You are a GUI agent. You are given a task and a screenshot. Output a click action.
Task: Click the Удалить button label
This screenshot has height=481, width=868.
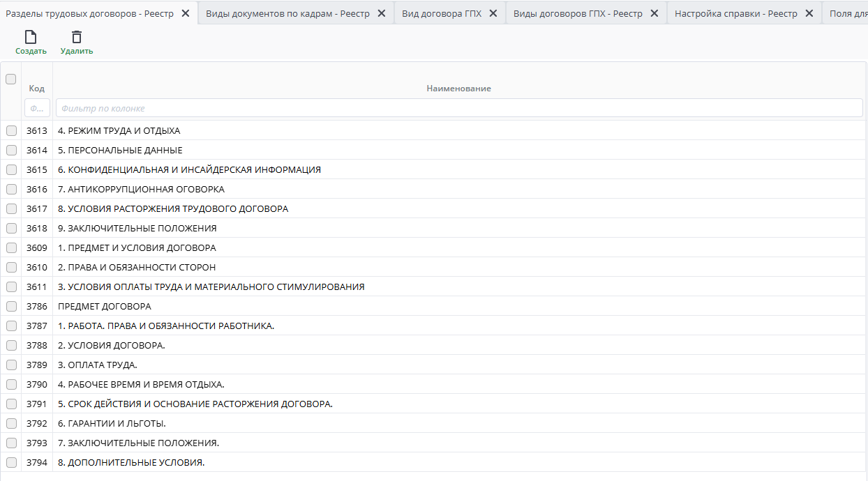(x=77, y=51)
